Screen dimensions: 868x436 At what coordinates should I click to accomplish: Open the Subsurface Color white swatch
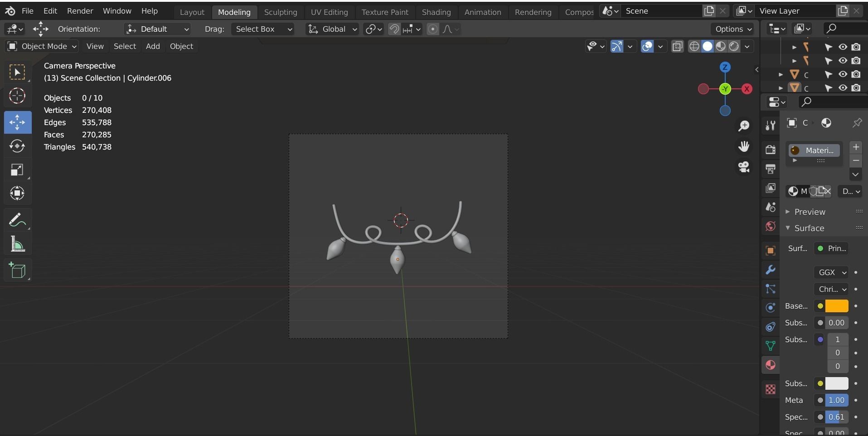pyautogui.click(x=837, y=383)
